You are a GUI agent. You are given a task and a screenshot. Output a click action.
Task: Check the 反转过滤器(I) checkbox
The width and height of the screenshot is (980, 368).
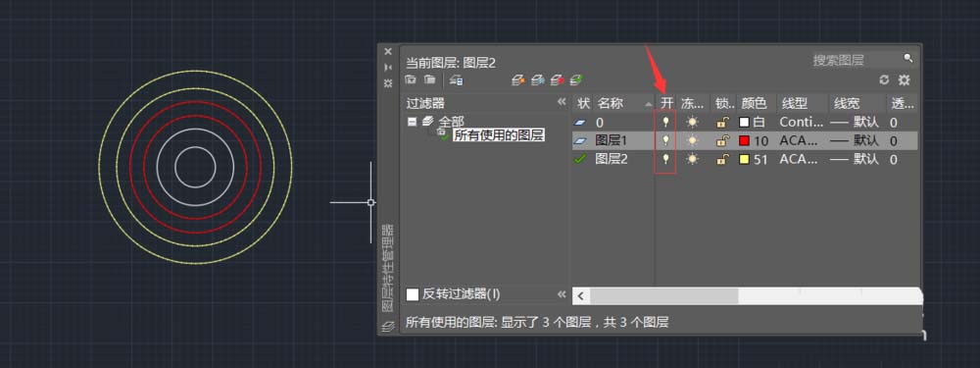(413, 294)
